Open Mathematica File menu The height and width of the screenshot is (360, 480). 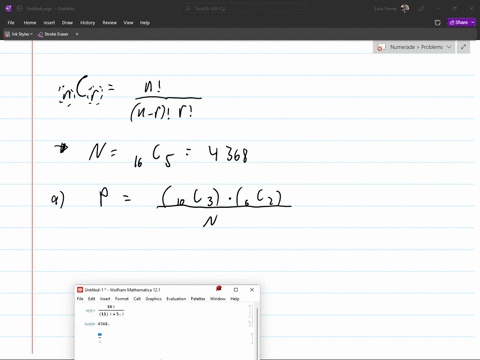(80, 299)
